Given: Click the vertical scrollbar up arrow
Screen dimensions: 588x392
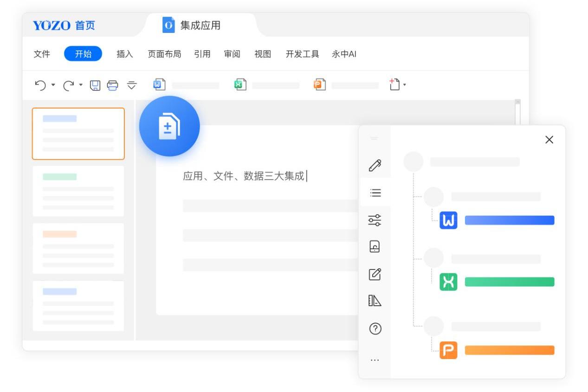Looking at the screenshot, I should tap(518, 102).
